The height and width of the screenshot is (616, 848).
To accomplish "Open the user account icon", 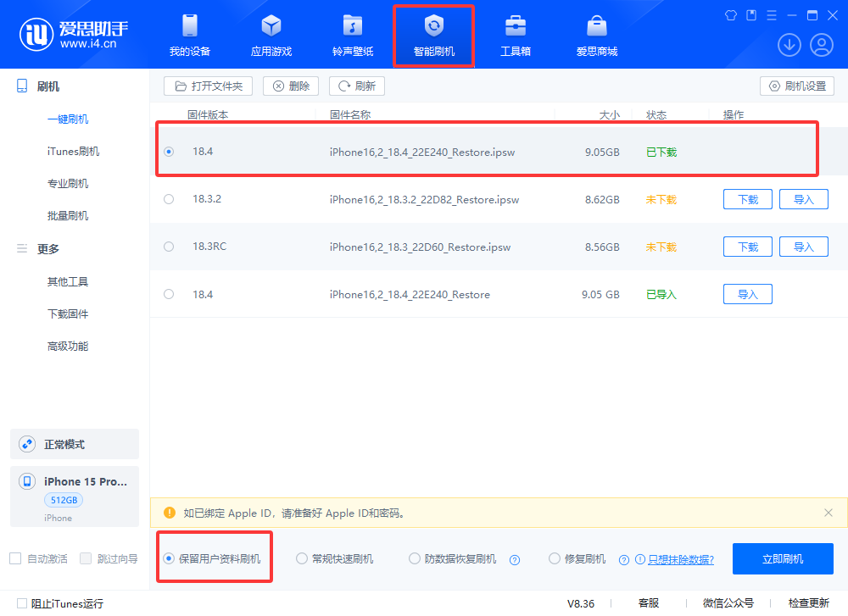I will tap(821, 44).
